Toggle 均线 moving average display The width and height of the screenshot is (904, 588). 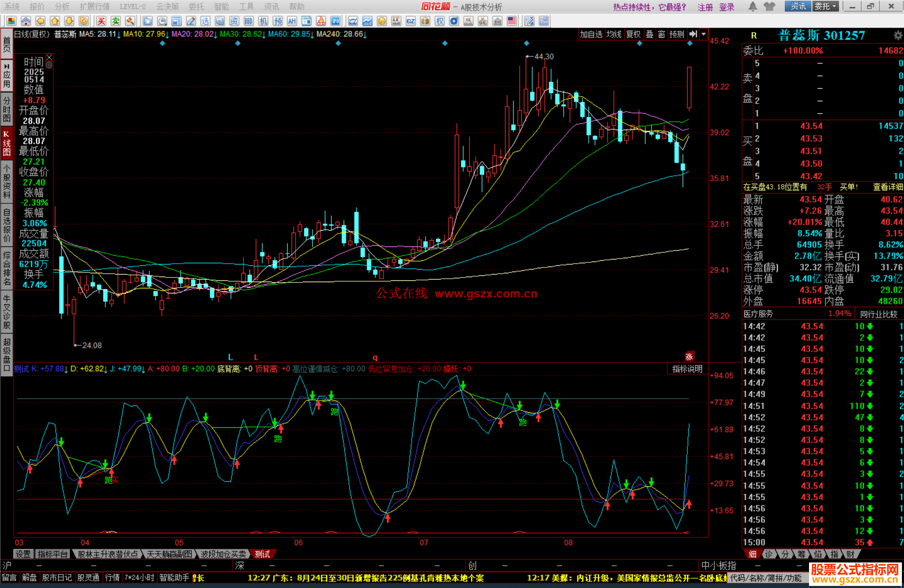[x=614, y=34]
